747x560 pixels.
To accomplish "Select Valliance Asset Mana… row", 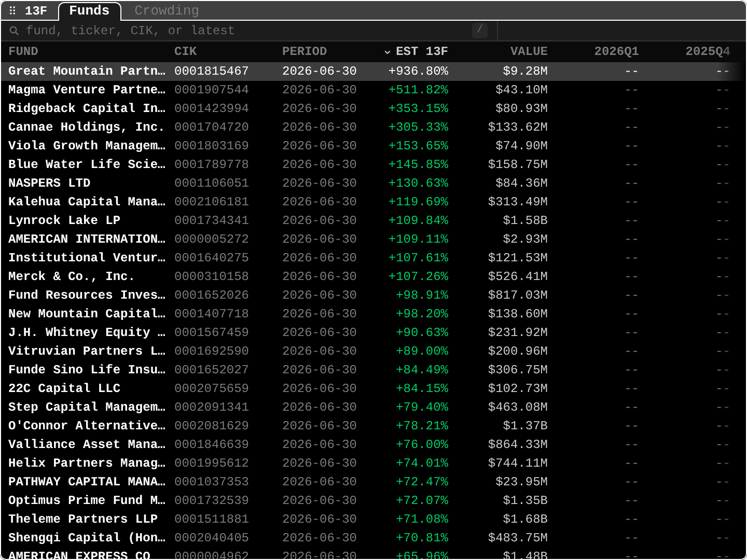I will 374,444.
